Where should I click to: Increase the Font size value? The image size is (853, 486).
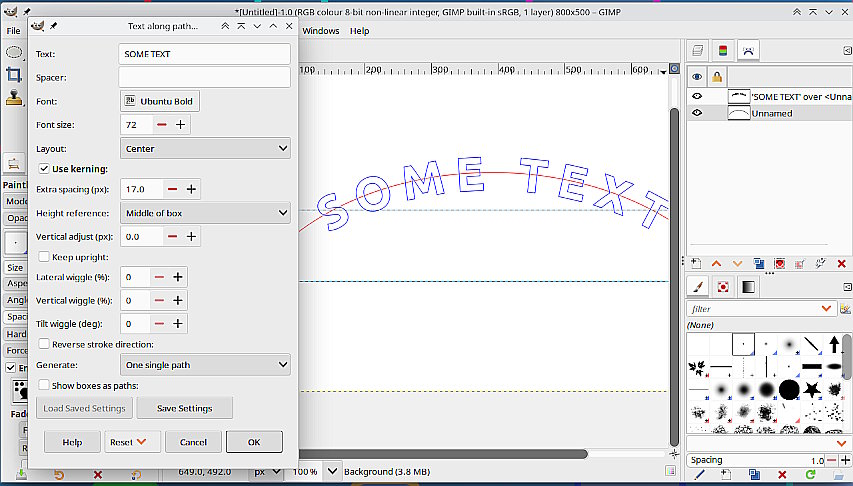pyautogui.click(x=181, y=125)
